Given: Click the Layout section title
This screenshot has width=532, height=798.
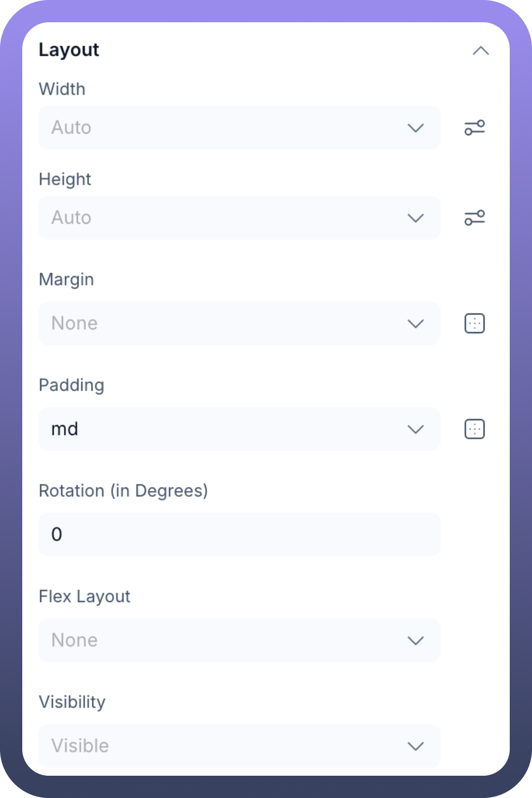Looking at the screenshot, I should [69, 50].
